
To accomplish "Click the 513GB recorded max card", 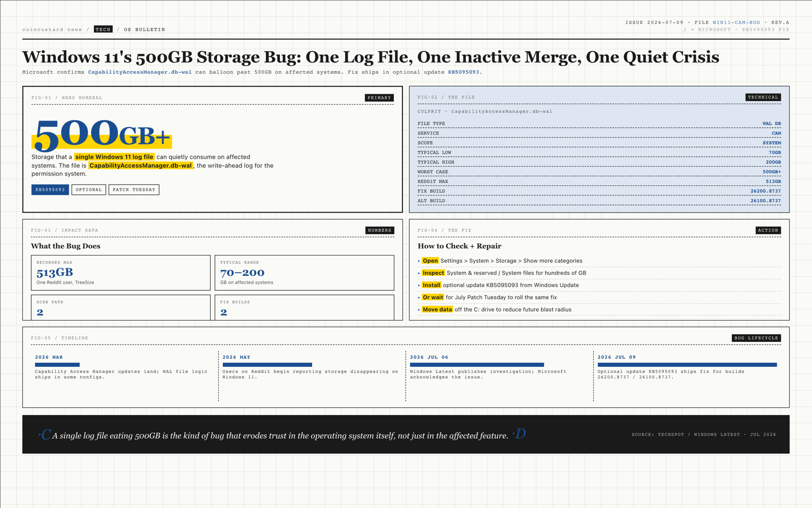I will point(121,273).
